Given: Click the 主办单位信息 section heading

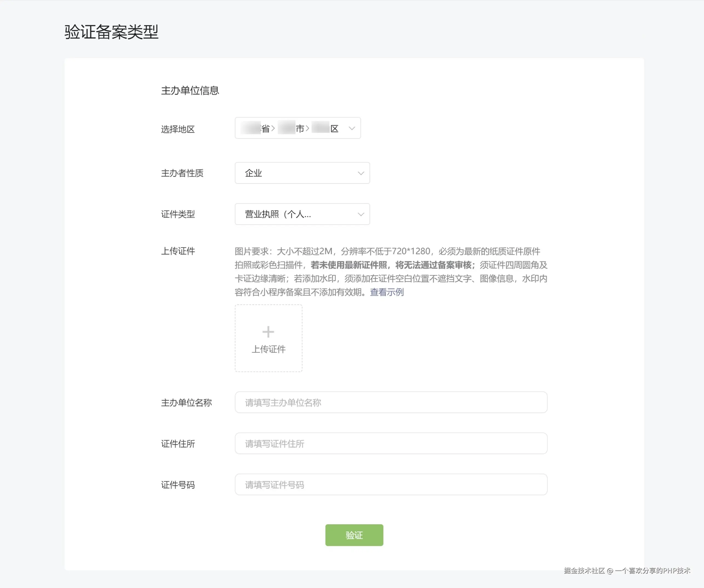Looking at the screenshot, I should tap(190, 90).
